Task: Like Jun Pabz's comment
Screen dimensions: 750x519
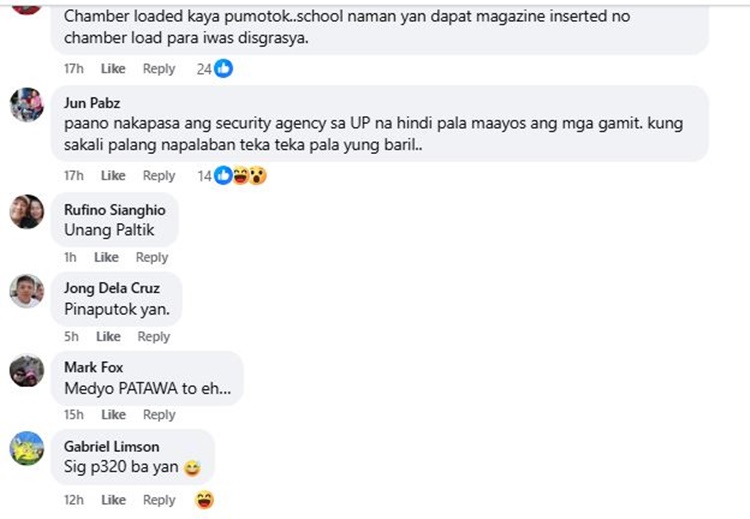Action: (113, 176)
